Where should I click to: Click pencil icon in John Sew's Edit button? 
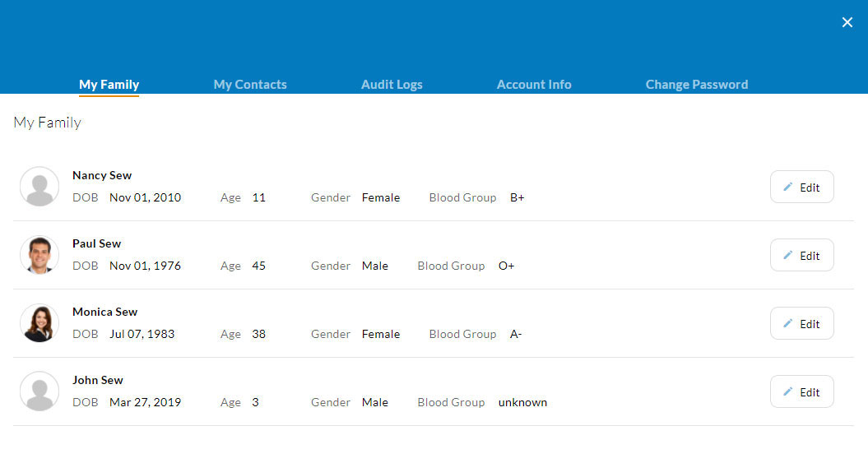tap(787, 391)
